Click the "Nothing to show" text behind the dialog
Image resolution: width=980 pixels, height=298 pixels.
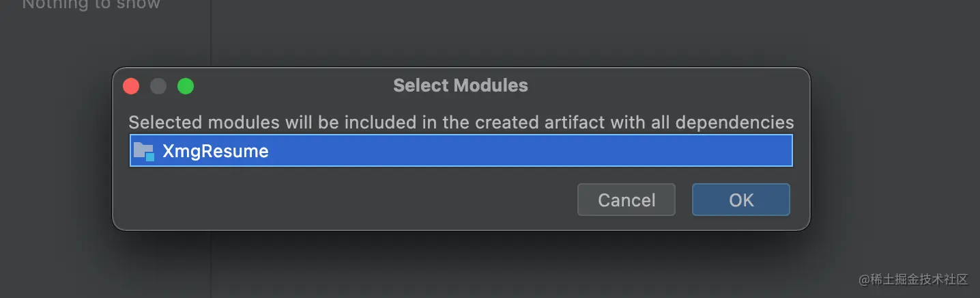click(x=91, y=5)
